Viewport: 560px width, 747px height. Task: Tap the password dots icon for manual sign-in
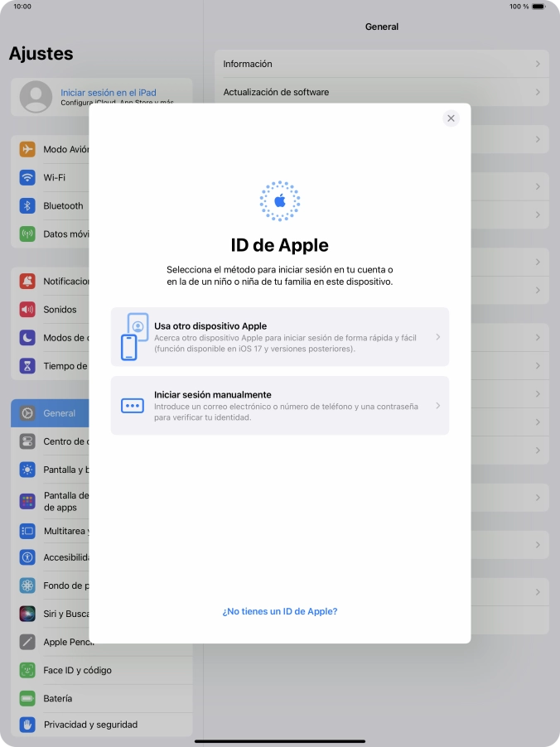click(133, 406)
